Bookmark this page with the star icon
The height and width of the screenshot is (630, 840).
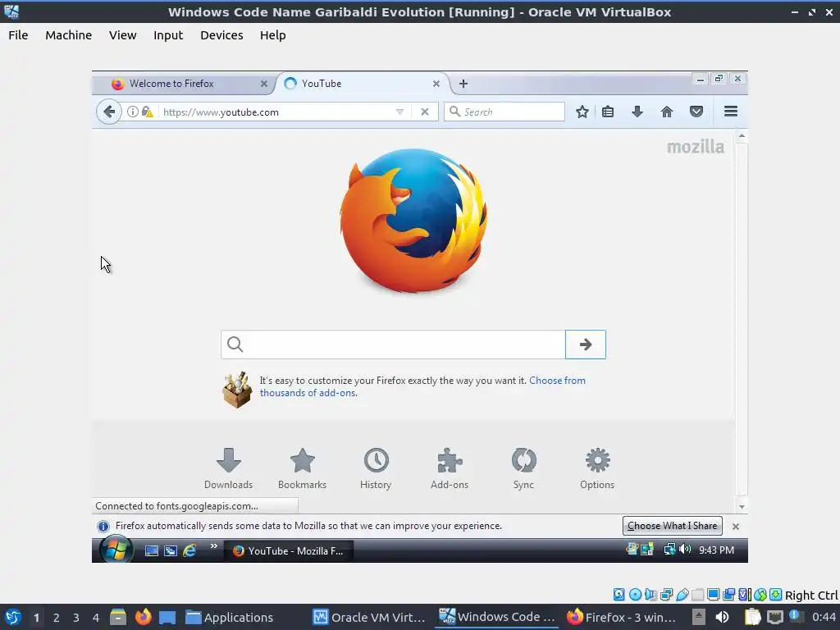[582, 112]
